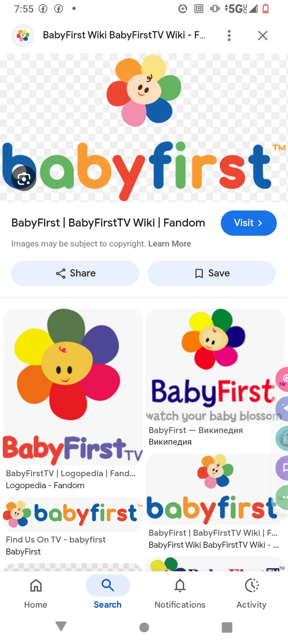
Task: Save the image to collection
Action: [x=211, y=273]
